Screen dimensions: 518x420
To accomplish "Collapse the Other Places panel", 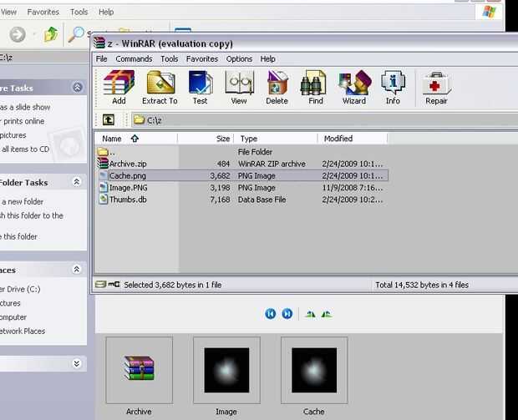I will tap(77, 270).
